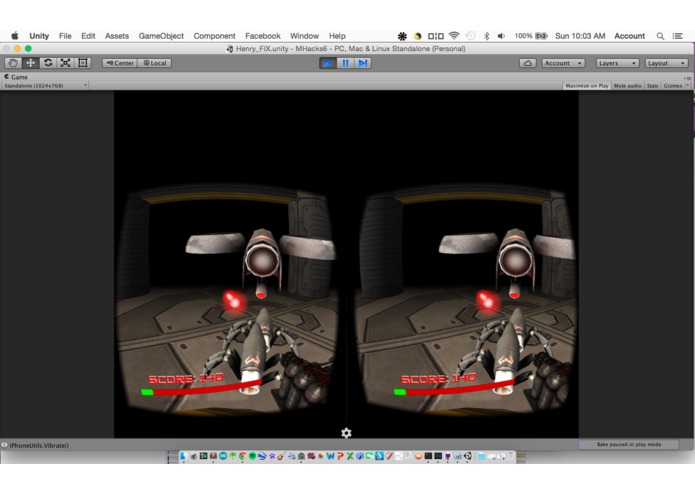Click the Bake paused in play mode status

tap(629, 444)
